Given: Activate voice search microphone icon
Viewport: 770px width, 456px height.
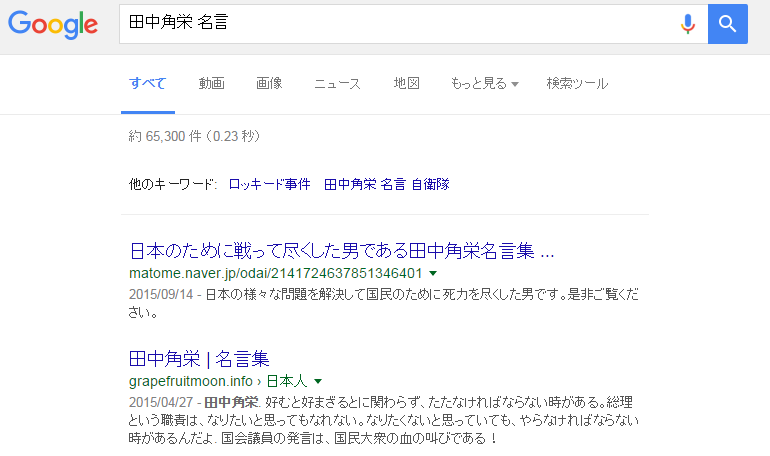Looking at the screenshot, I should coord(688,24).
